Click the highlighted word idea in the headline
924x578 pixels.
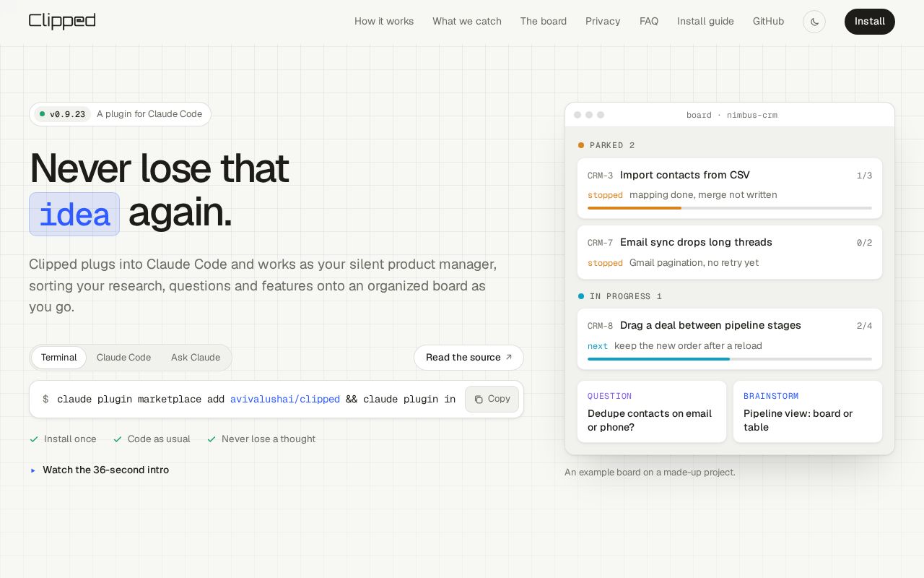pyautogui.click(x=74, y=214)
